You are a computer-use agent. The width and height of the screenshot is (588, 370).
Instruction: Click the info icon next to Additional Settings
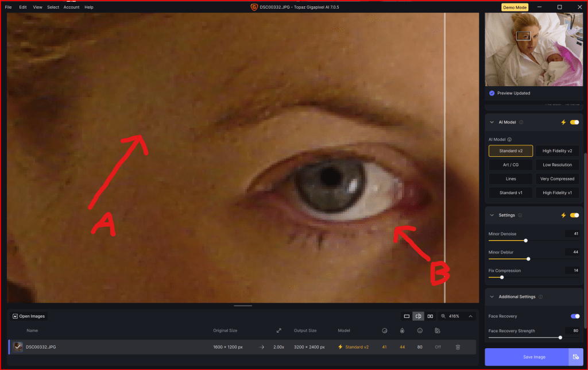click(540, 297)
